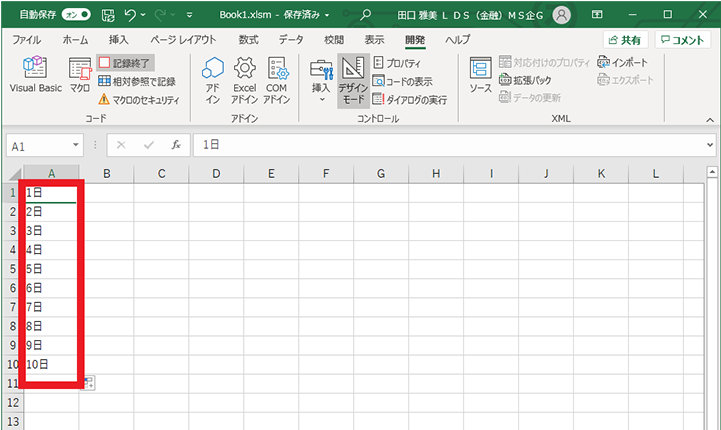Switch to the ページ レイアウト tab
721x430 pixels.
[x=183, y=40]
